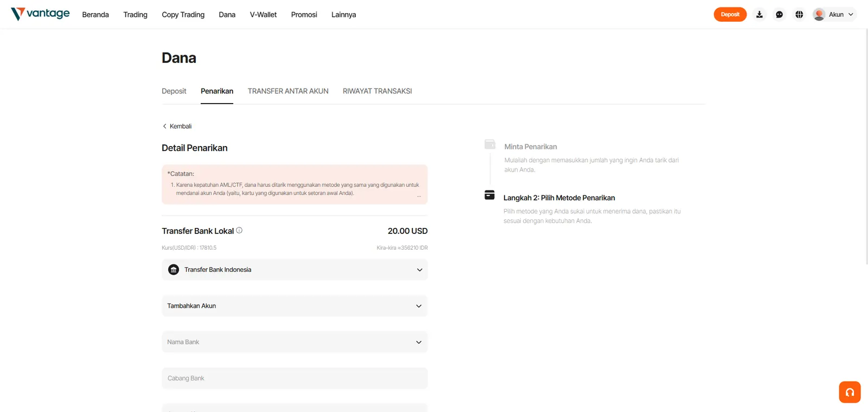The height and width of the screenshot is (412, 868).
Task: Open the Dana menu in navbar
Action: (227, 15)
